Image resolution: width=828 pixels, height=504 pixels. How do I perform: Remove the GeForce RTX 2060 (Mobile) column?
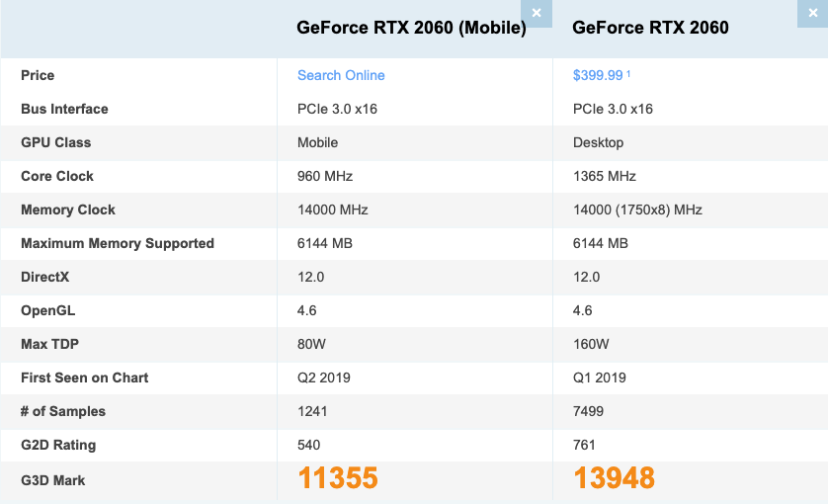click(537, 13)
